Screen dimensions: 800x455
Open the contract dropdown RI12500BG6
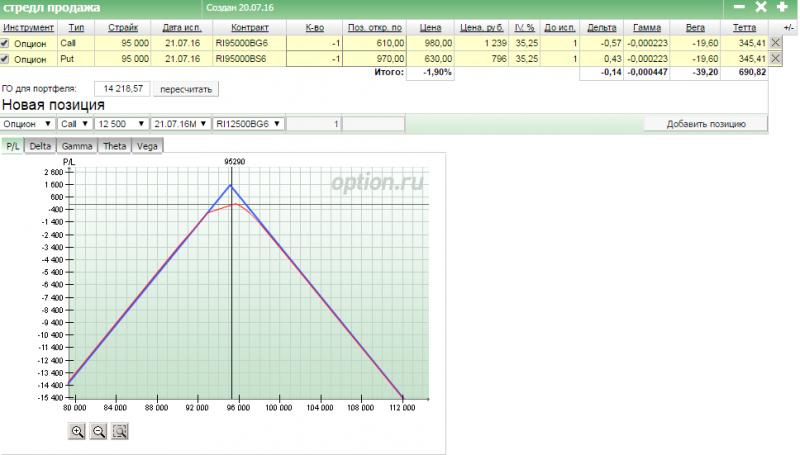click(x=248, y=124)
